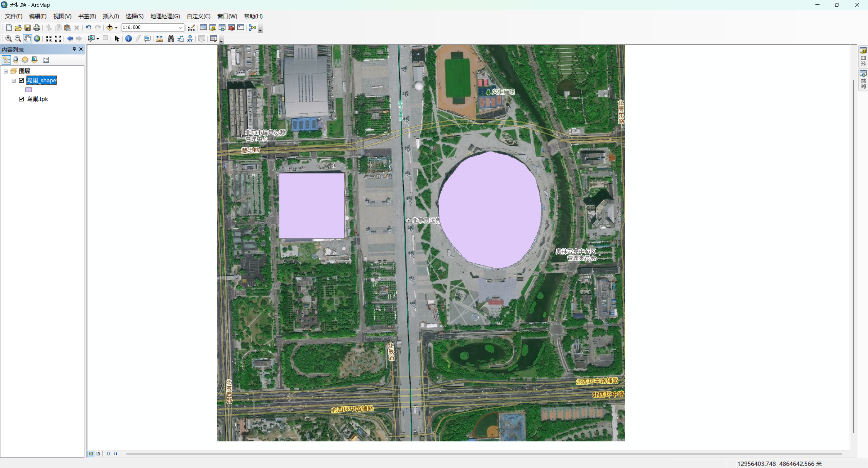Click Fixed Zoom Out arrows
Screen dimensions: 868x468
pos(58,39)
